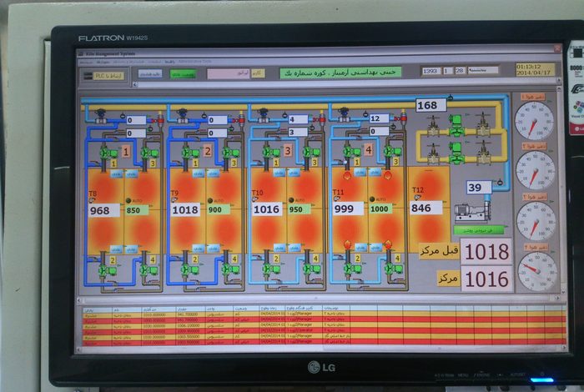The width and height of the screenshot is (584, 392).
Task: Click zone 4 burner 2 green valve
Action: (x=352, y=268)
